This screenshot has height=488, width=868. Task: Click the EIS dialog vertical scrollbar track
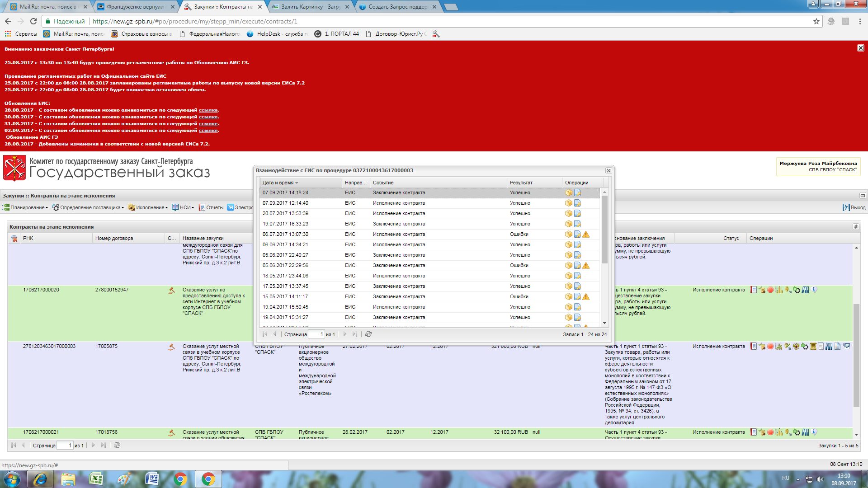pyautogui.click(x=604, y=294)
